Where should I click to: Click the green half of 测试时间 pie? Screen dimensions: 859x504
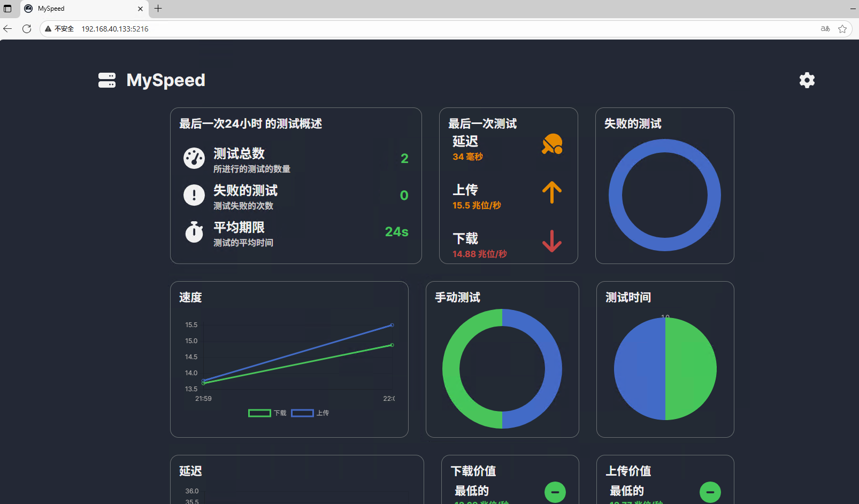[691, 369]
